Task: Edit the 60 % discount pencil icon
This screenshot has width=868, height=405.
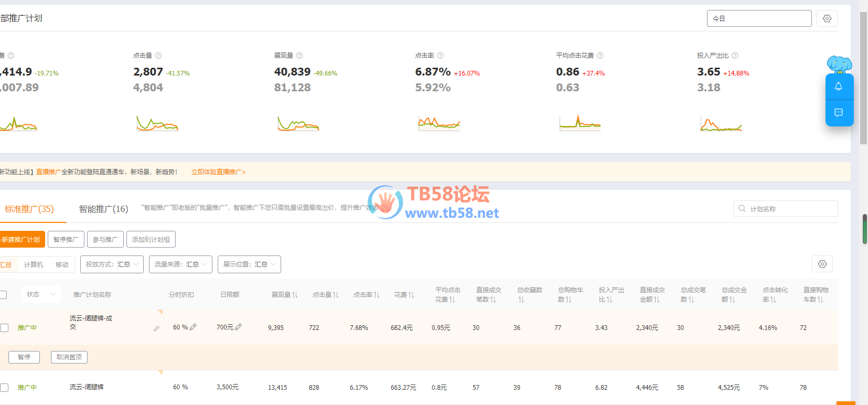Action: [x=193, y=327]
